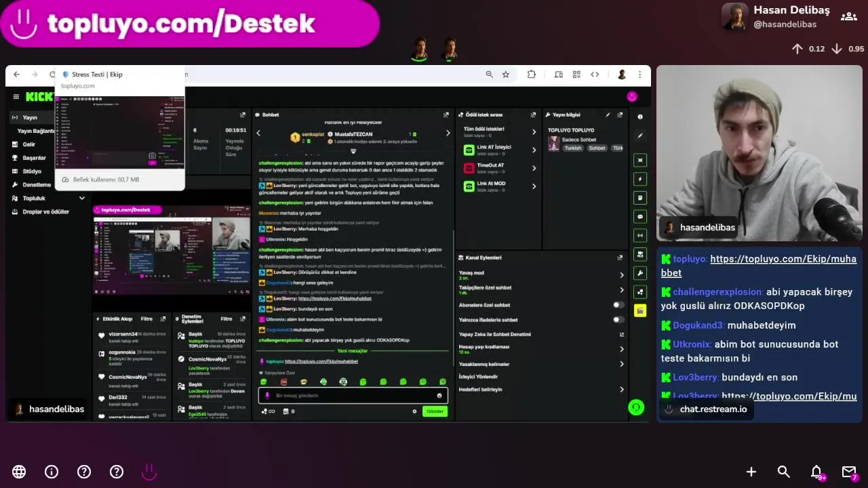Click Filtre in Etkinlik Akışı panel
This screenshot has width=868, height=488.
click(x=146, y=319)
